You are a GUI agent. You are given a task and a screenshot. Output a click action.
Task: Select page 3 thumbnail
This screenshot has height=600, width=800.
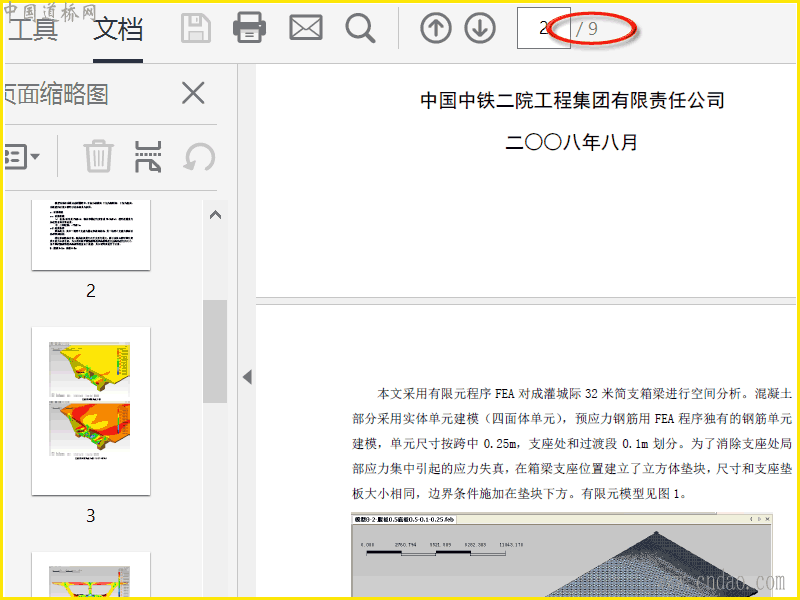91,411
